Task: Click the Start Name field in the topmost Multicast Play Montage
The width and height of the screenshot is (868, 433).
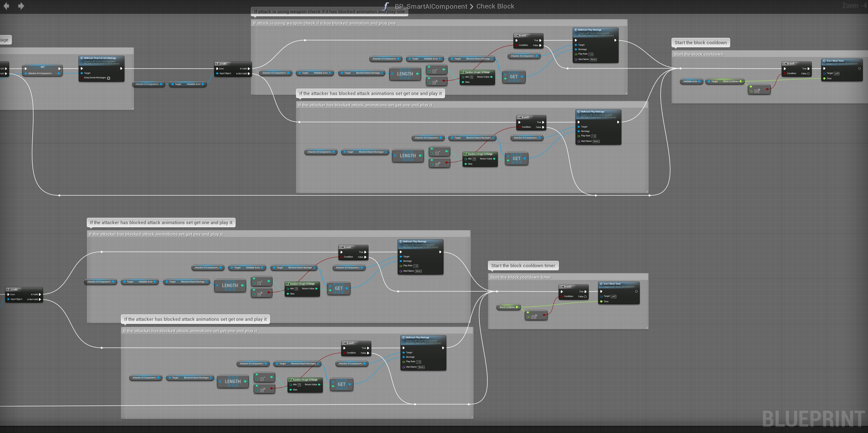Action: pyautogui.click(x=593, y=60)
